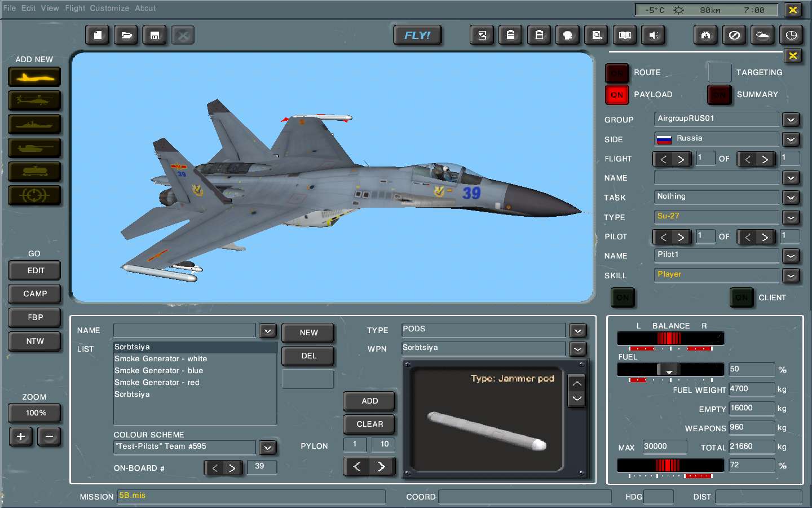Adjust the FUEL slider handle
The image size is (812, 508).
coord(669,370)
